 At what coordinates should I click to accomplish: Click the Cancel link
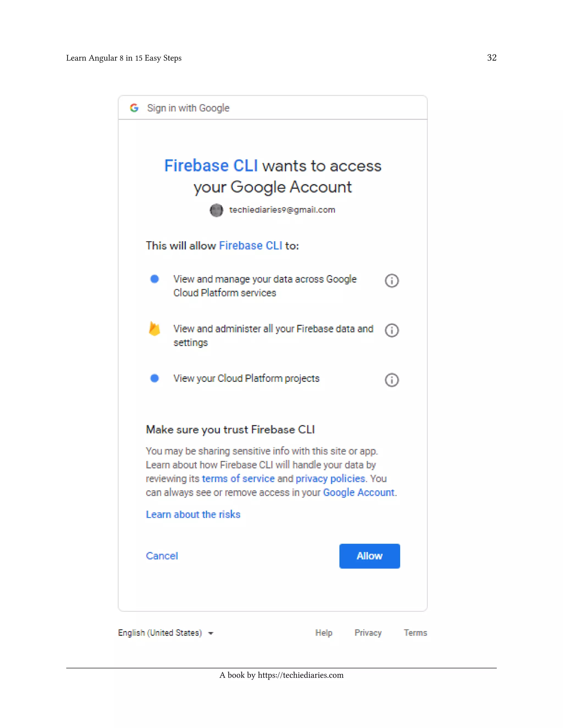[162, 556]
